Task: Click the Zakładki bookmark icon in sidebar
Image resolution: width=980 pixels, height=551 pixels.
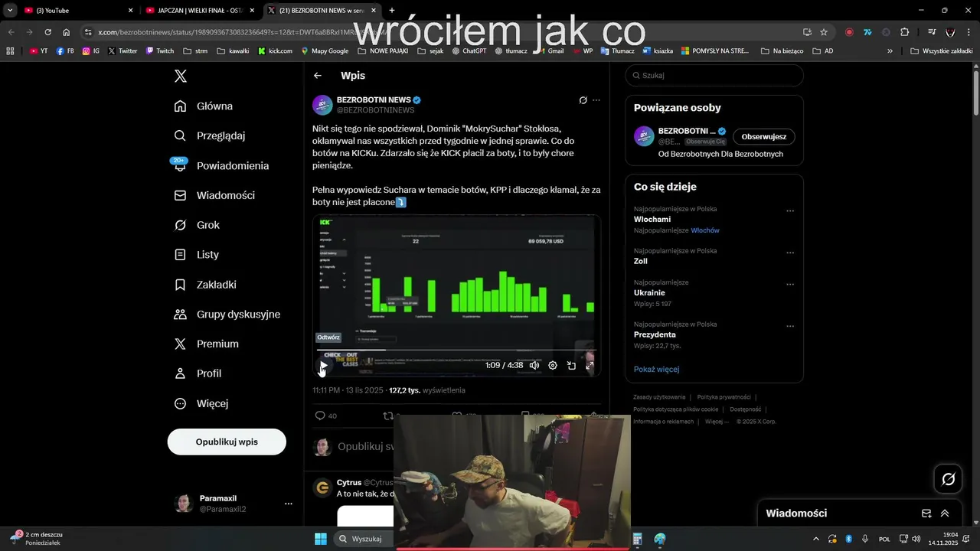Action: click(x=180, y=285)
